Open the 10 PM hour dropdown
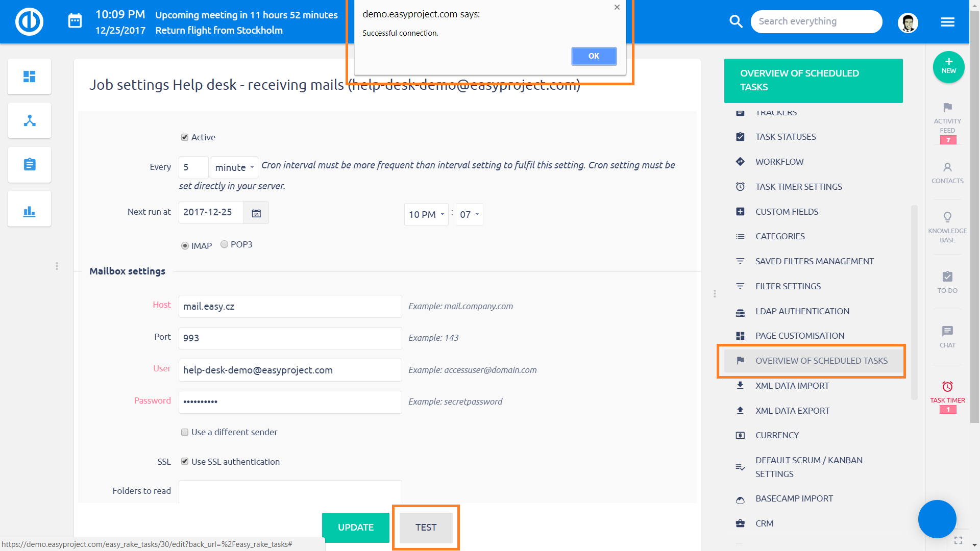The height and width of the screenshot is (551, 980). tap(426, 214)
